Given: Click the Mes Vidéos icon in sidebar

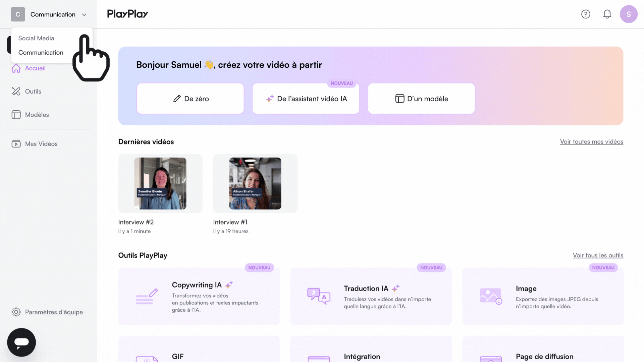Looking at the screenshot, I should coord(16,144).
